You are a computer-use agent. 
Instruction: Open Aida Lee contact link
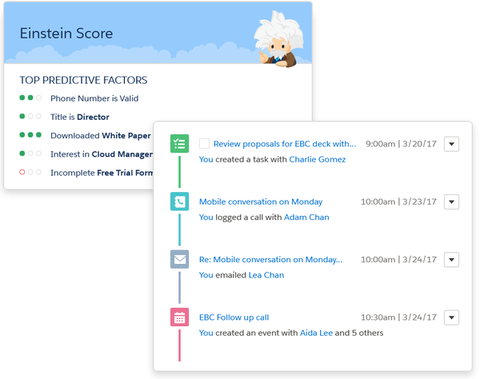click(x=316, y=333)
